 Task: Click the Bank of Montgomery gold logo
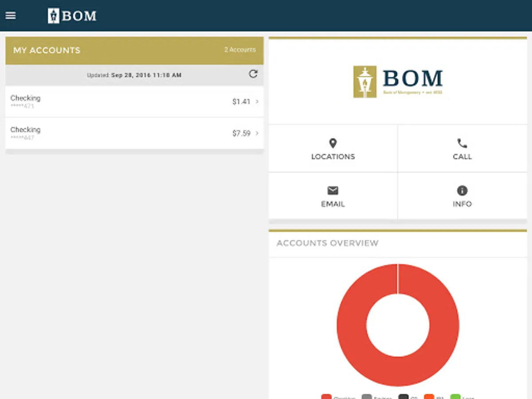398,82
